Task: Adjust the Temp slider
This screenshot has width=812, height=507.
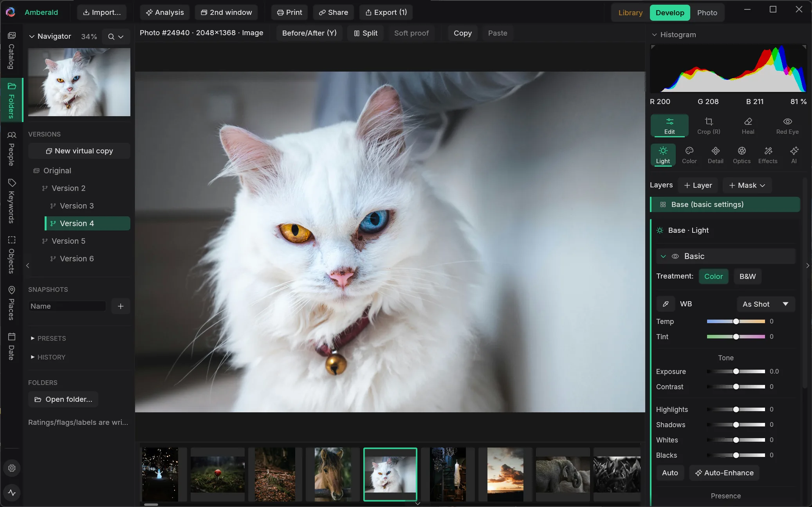Action: click(x=736, y=321)
